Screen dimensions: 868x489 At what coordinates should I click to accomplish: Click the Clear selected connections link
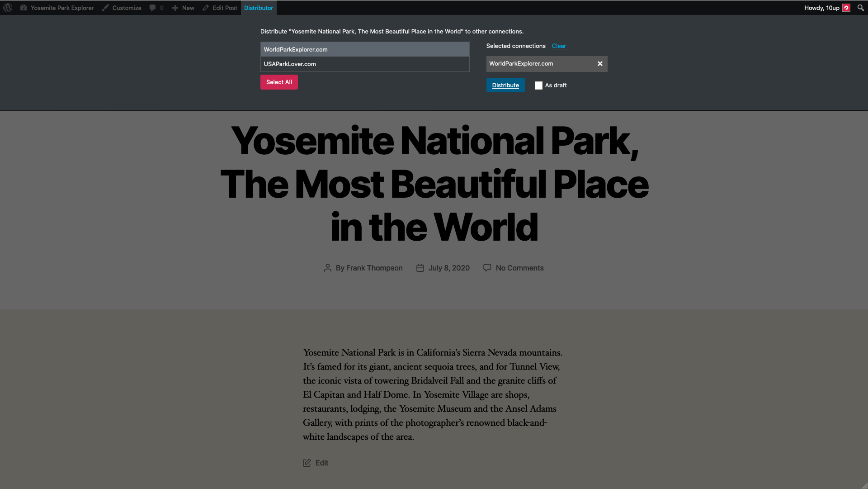(x=559, y=46)
